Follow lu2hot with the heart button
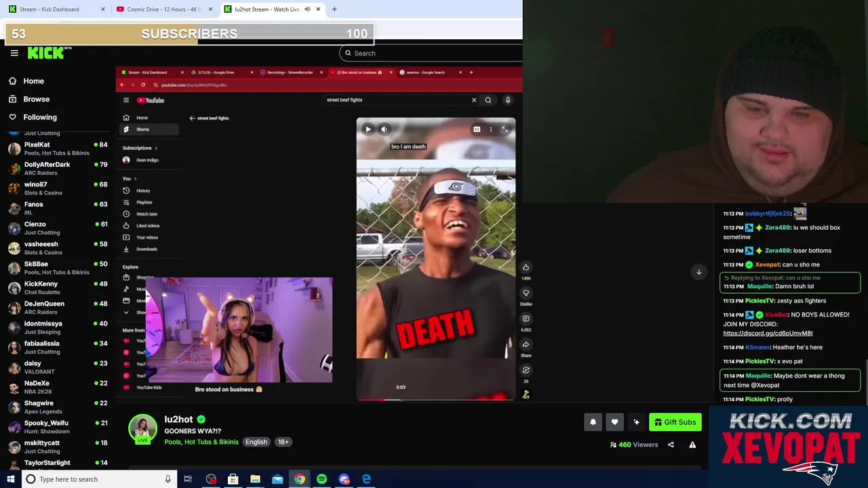 (614, 422)
